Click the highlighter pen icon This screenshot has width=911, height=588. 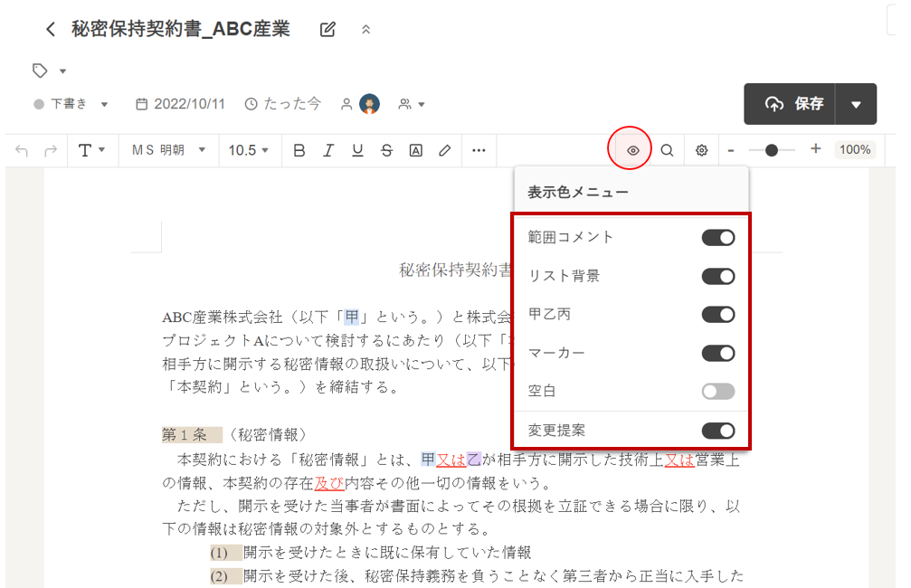click(x=444, y=150)
